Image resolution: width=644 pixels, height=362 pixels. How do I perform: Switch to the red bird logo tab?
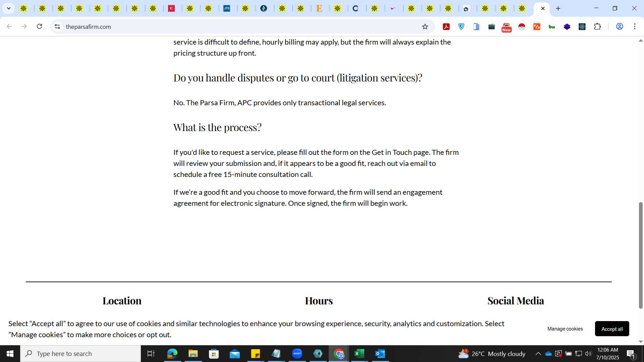[x=393, y=8]
